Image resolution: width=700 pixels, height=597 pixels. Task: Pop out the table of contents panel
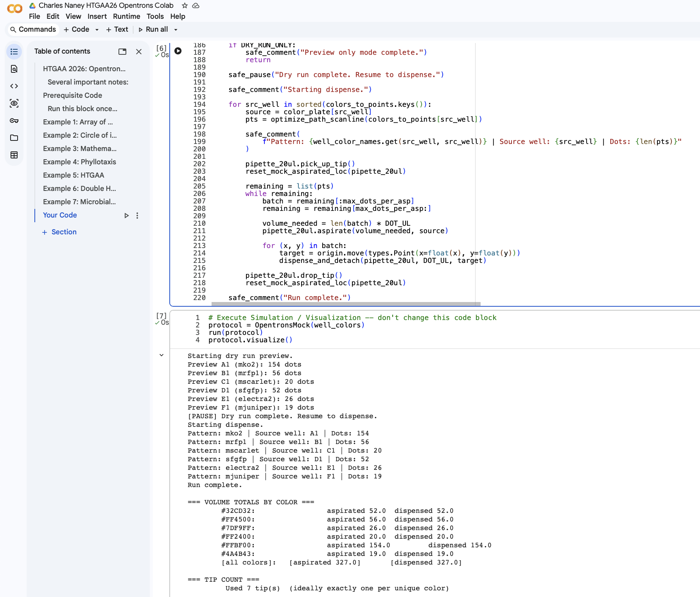click(122, 52)
